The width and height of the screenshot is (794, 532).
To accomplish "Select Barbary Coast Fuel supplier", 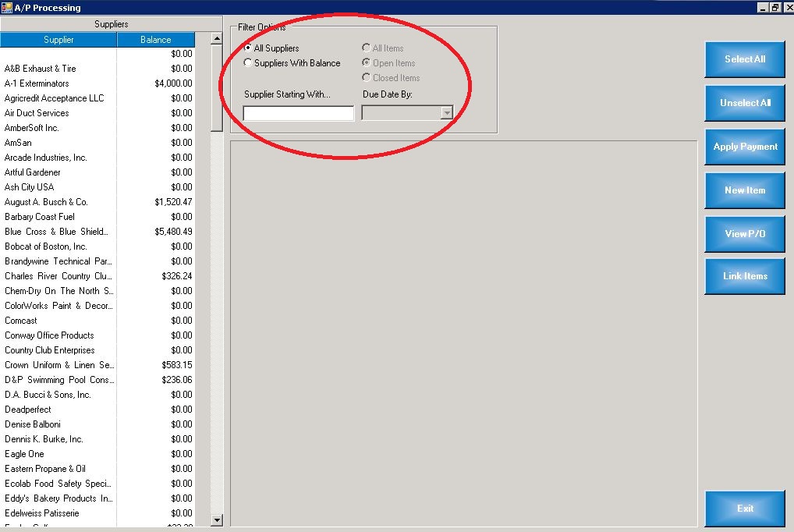I will point(97,216).
